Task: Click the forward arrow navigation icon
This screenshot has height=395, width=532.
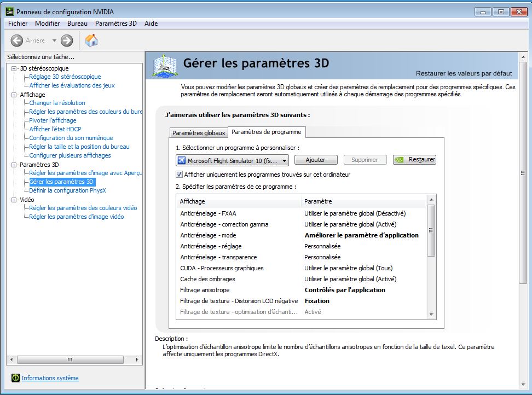Action: coord(67,40)
